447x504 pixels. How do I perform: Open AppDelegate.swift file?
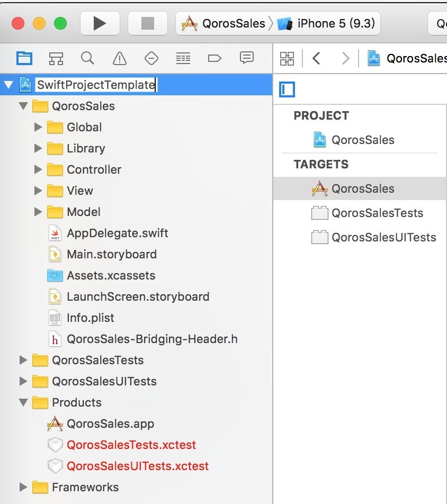(117, 233)
